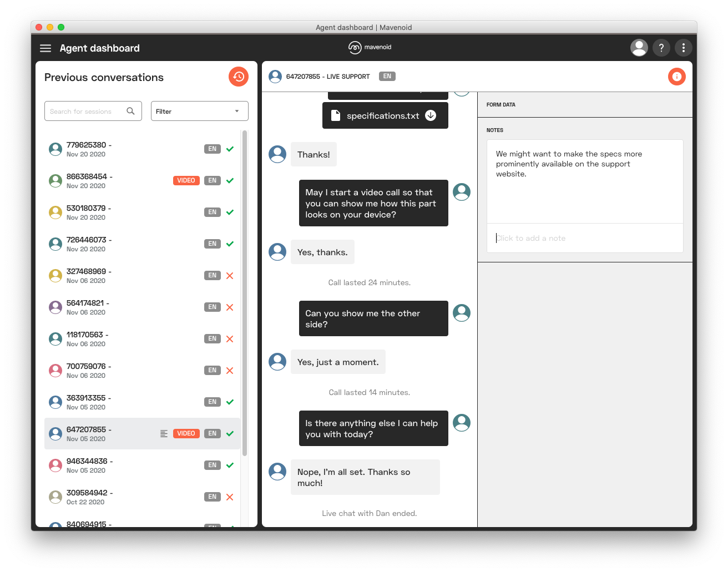Click the 'May I start a video call' message
Viewport: 728px width, 572px height.
(x=373, y=203)
